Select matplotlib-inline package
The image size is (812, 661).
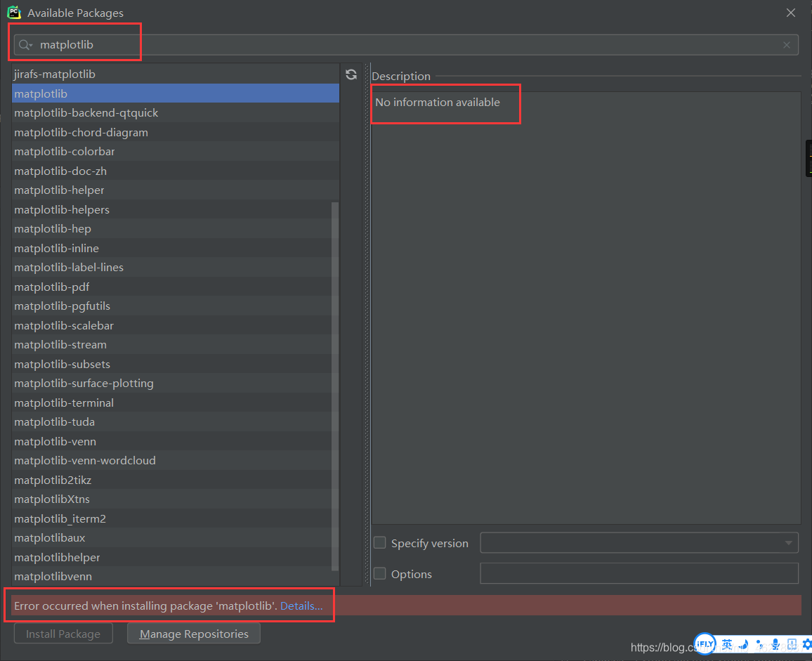click(x=171, y=248)
